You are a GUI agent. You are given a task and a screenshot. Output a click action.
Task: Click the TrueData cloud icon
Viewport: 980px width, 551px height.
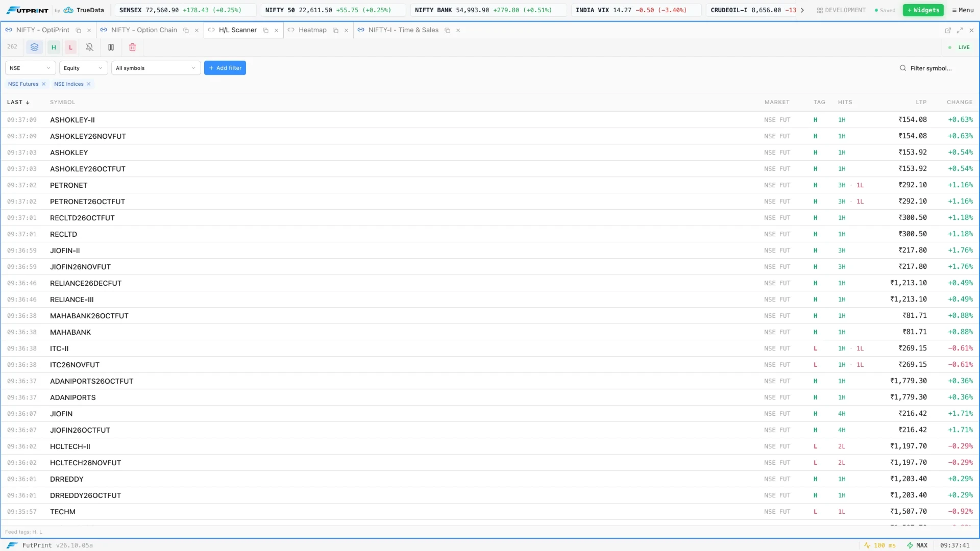(x=68, y=10)
